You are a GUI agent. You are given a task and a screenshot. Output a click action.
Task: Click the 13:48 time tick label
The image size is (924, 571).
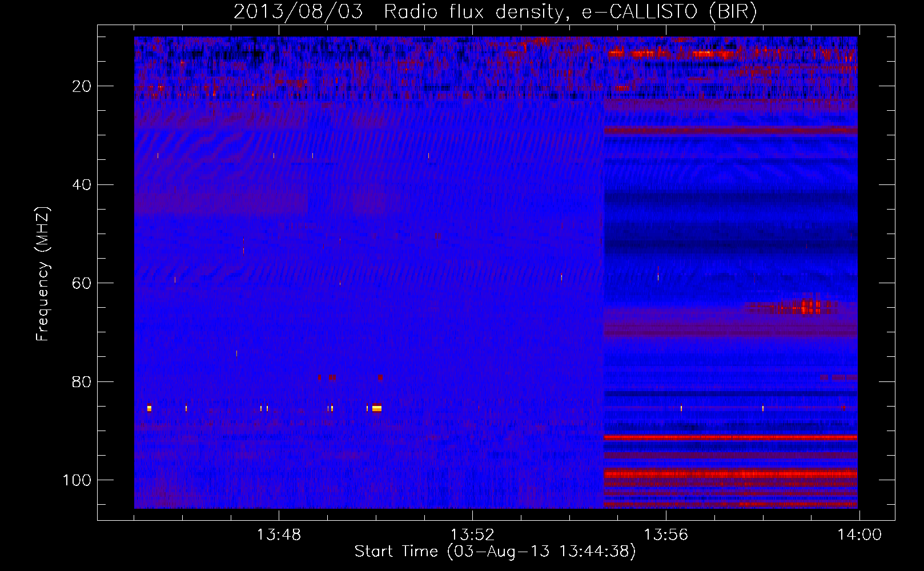(x=279, y=535)
